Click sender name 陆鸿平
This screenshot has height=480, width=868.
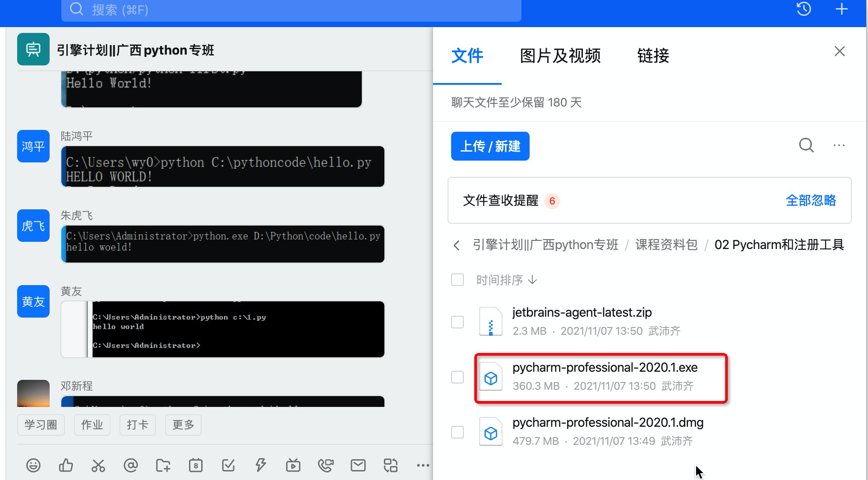pos(77,136)
